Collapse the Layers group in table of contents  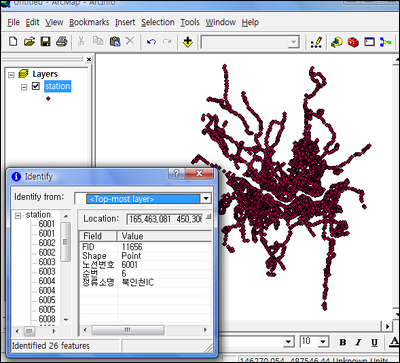click(x=11, y=75)
